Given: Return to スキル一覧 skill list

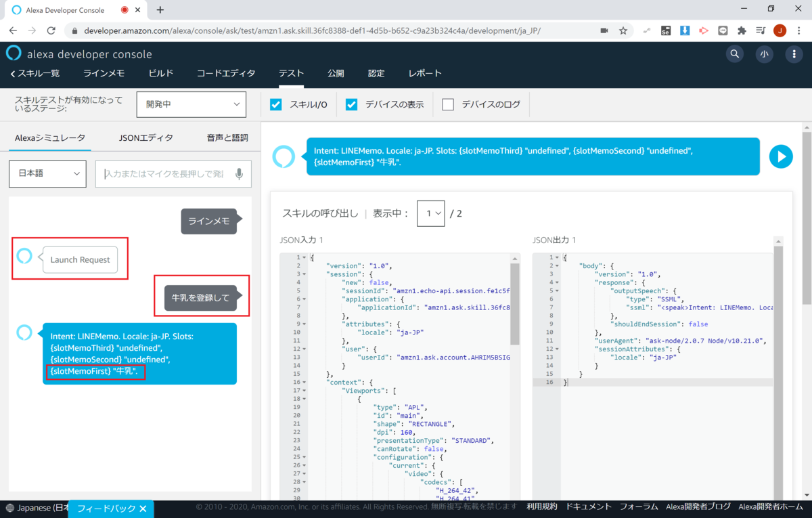Looking at the screenshot, I should 35,73.
